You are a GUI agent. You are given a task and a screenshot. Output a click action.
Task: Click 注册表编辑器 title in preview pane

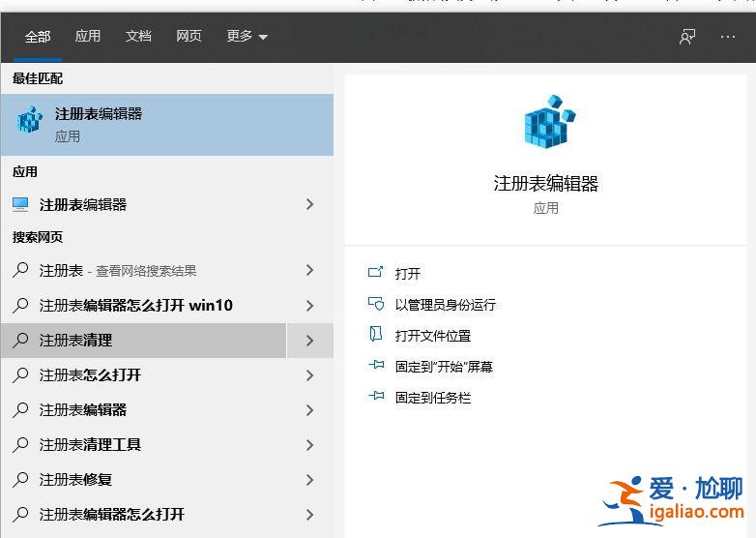click(x=546, y=184)
